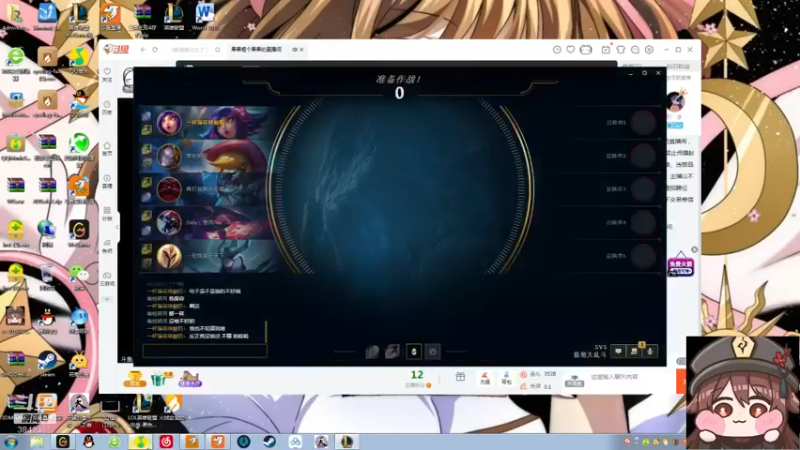Screen dimensions: 800x450
Task: Open the notes button with yellow badge
Action: [x=634, y=351]
